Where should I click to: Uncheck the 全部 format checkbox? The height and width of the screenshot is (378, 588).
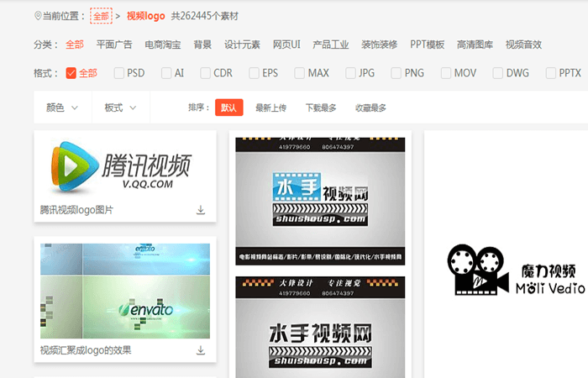pos(71,73)
